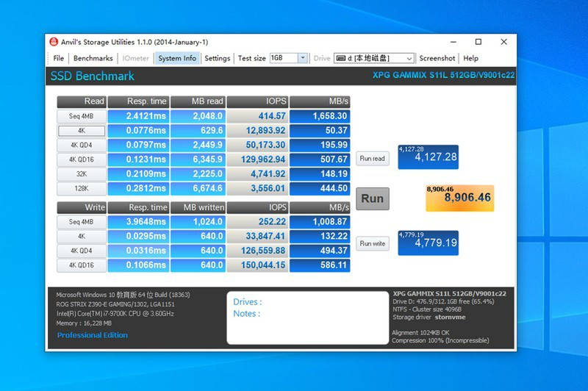
Task: Toggle the Read Seq 4MB test
Action: 82,116
